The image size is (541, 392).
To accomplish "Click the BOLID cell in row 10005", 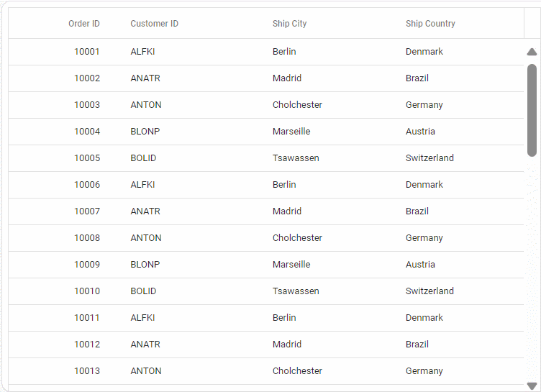I will (143, 158).
